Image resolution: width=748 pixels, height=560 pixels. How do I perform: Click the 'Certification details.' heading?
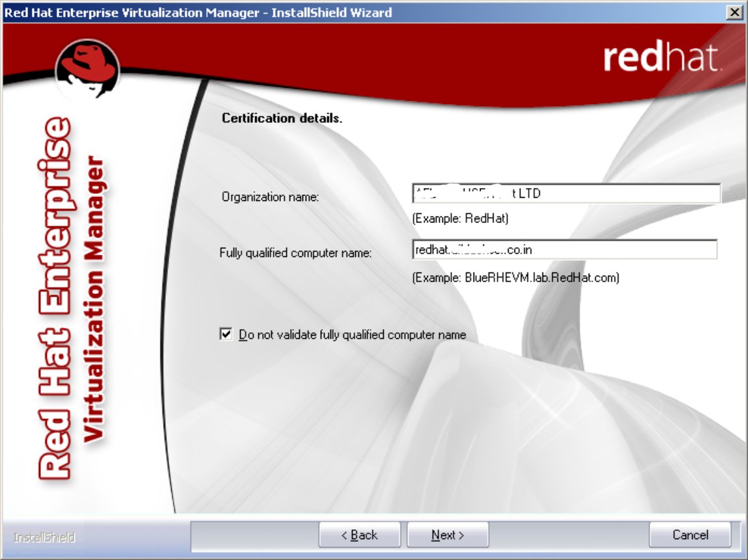pyautogui.click(x=282, y=118)
